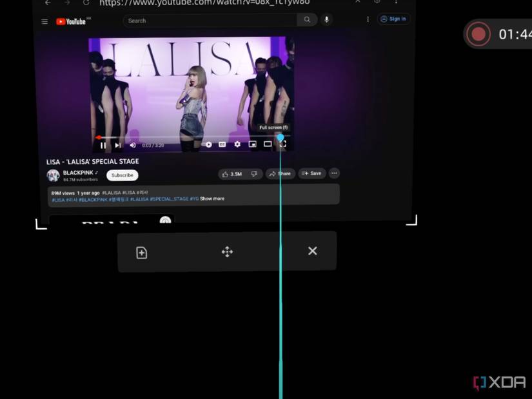Open more actions ellipsis beside Save
This screenshot has width=532, height=399.
tap(334, 173)
